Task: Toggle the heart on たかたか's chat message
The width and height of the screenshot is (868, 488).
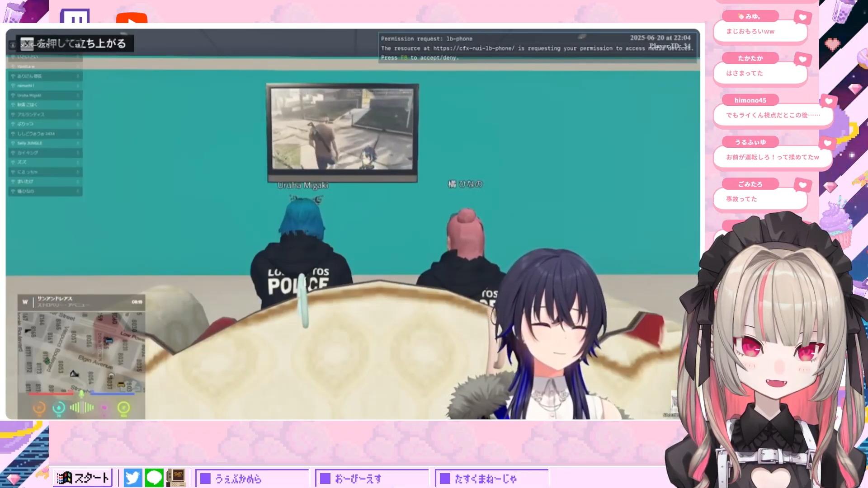Action: point(802,59)
